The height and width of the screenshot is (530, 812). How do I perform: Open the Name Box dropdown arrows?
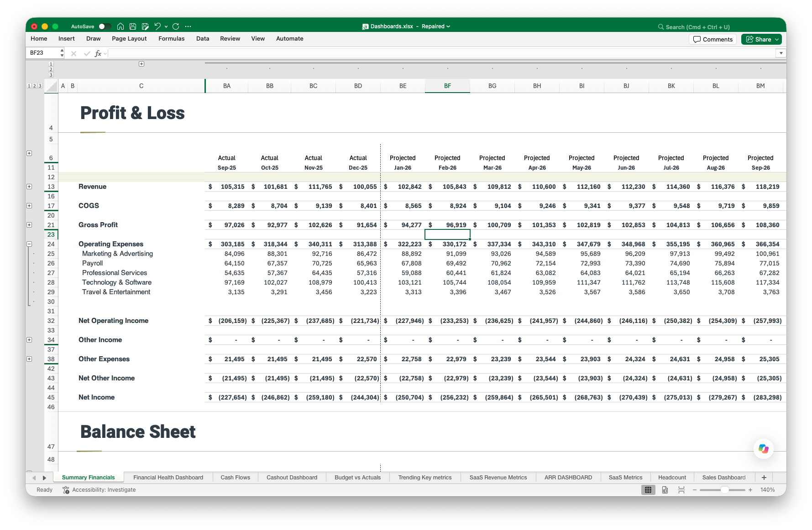coord(62,53)
